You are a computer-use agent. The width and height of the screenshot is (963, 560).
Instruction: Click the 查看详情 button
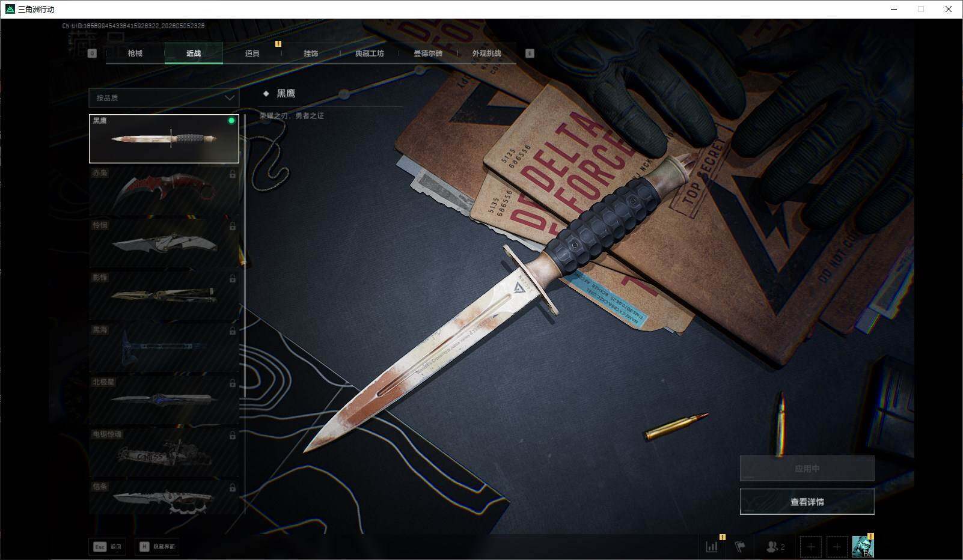(x=807, y=502)
